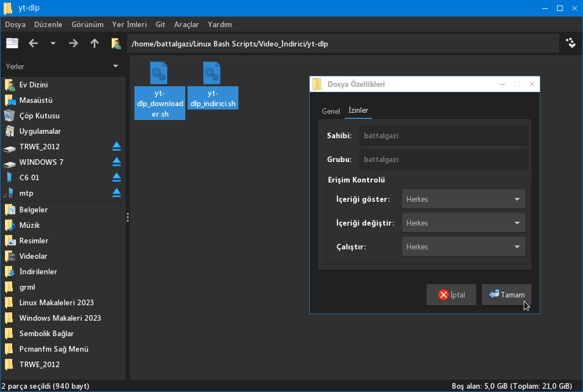
Task: Switch to the İzinler tab
Action: click(358, 111)
